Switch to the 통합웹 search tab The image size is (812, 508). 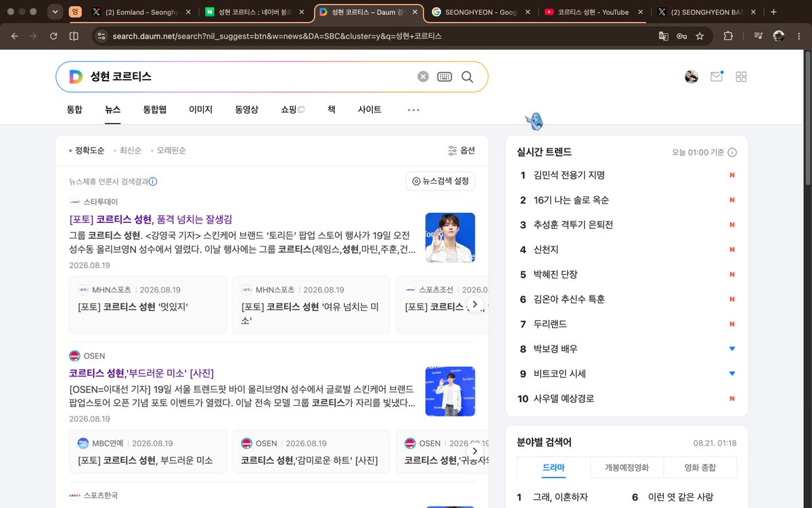155,109
